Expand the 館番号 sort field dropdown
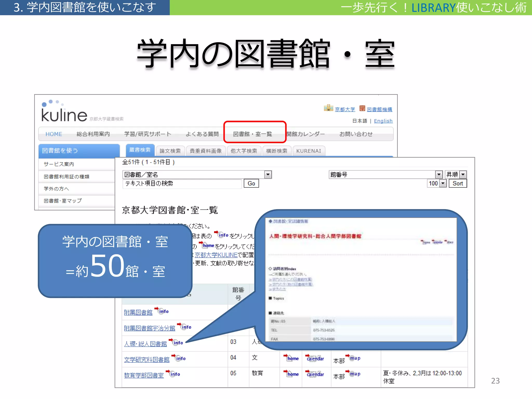This screenshot has width=532, height=399. pos(439,175)
